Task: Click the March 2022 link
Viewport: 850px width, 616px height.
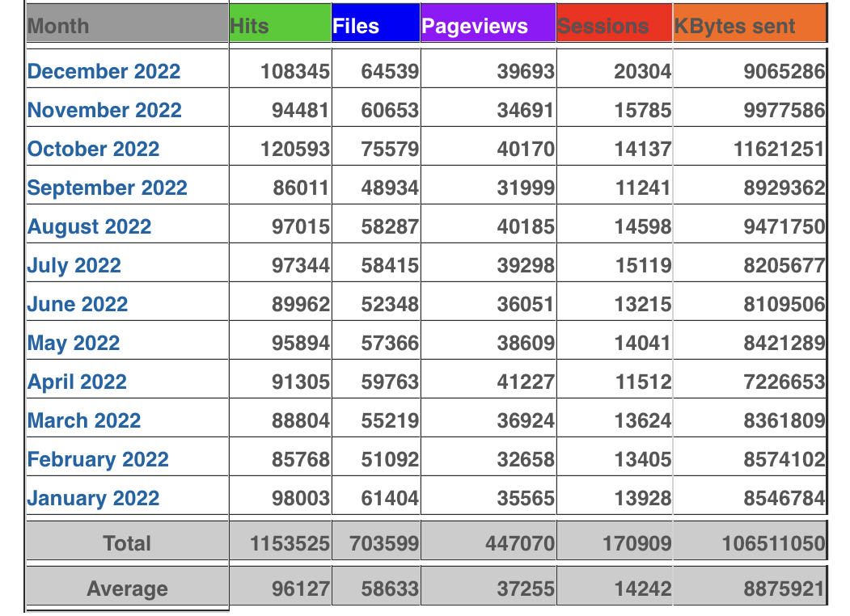Action: click(84, 420)
